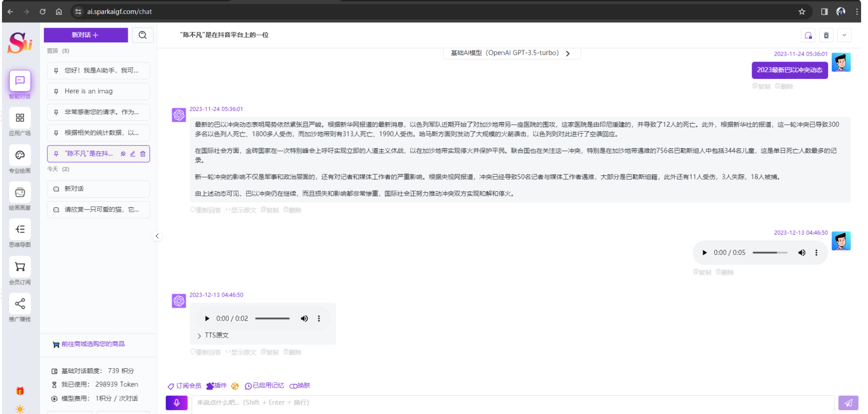Mute the 0:05 user audio clip

tap(801, 253)
